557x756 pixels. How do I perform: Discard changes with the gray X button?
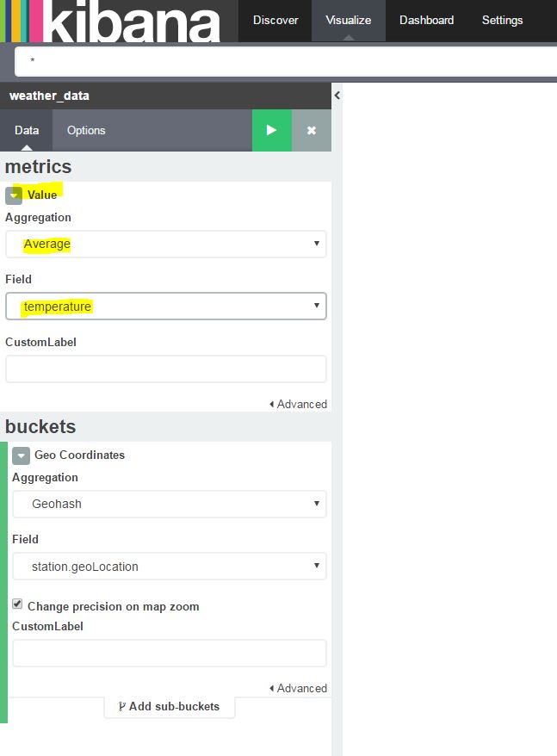coord(312,130)
